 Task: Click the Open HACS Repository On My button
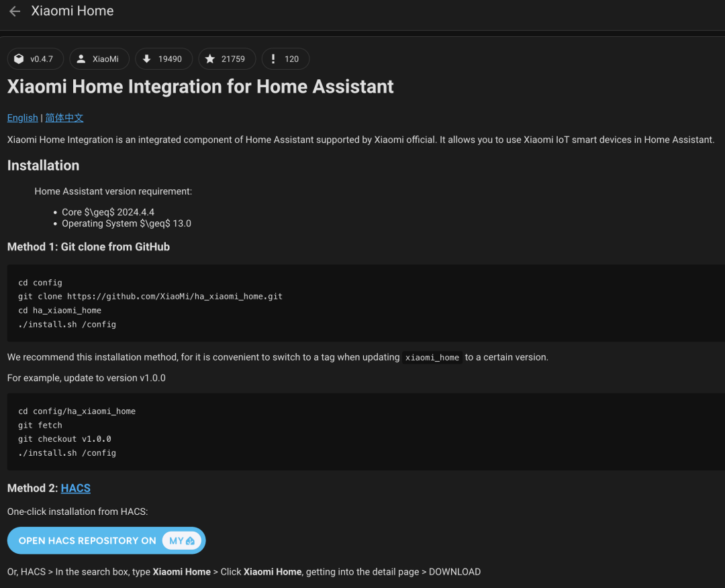pos(106,540)
